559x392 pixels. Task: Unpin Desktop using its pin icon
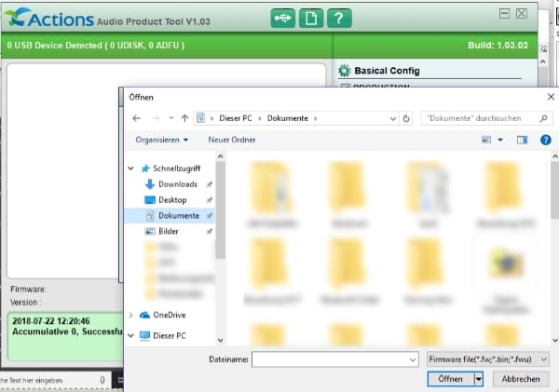210,200
